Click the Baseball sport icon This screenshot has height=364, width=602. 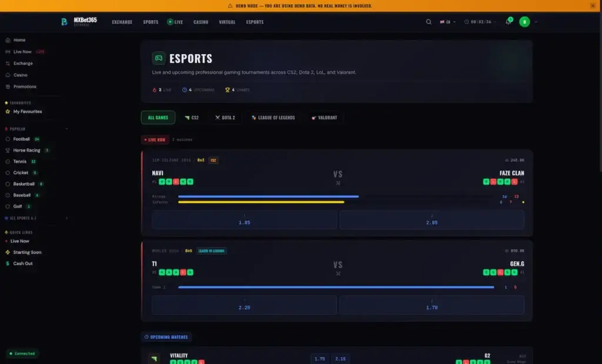pyautogui.click(x=8, y=195)
